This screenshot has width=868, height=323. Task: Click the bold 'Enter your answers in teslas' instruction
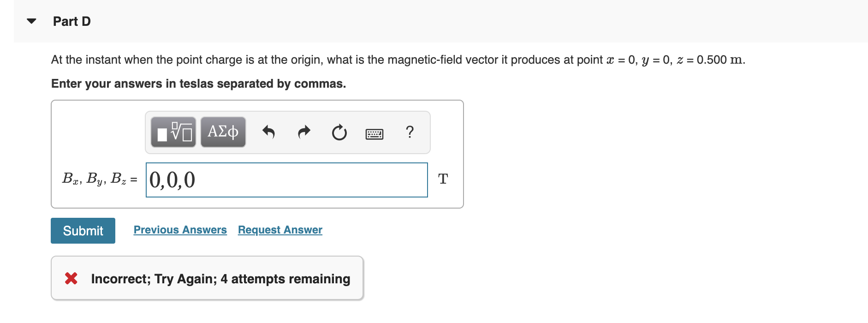(198, 84)
